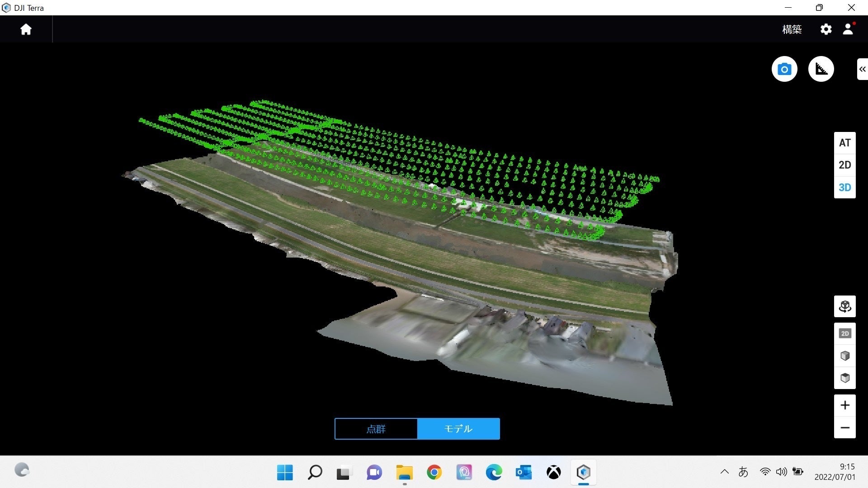Switch to gray 2D perspective button
Image resolution: width=868 pixels, height=488 pixels.
pos(844,333)
